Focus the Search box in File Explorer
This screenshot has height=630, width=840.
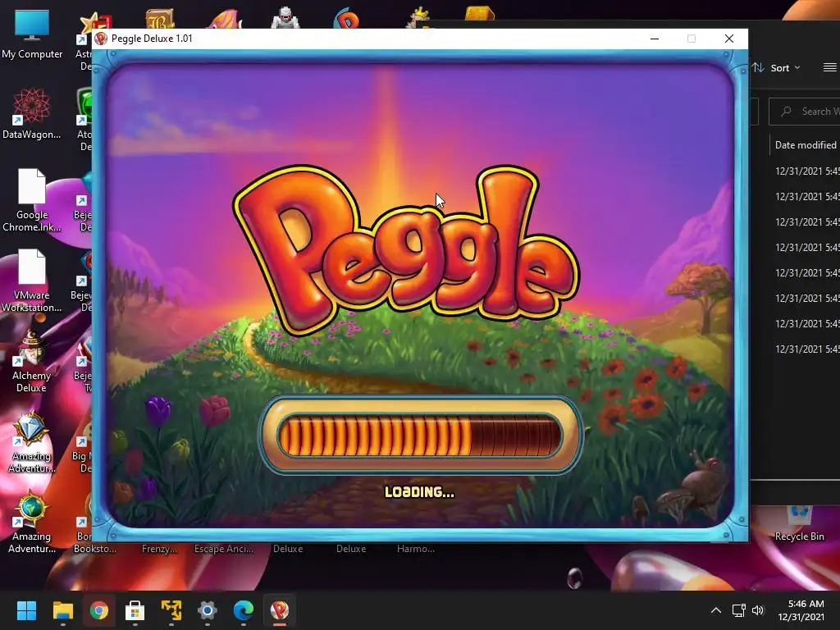click(x=806, y=112)
